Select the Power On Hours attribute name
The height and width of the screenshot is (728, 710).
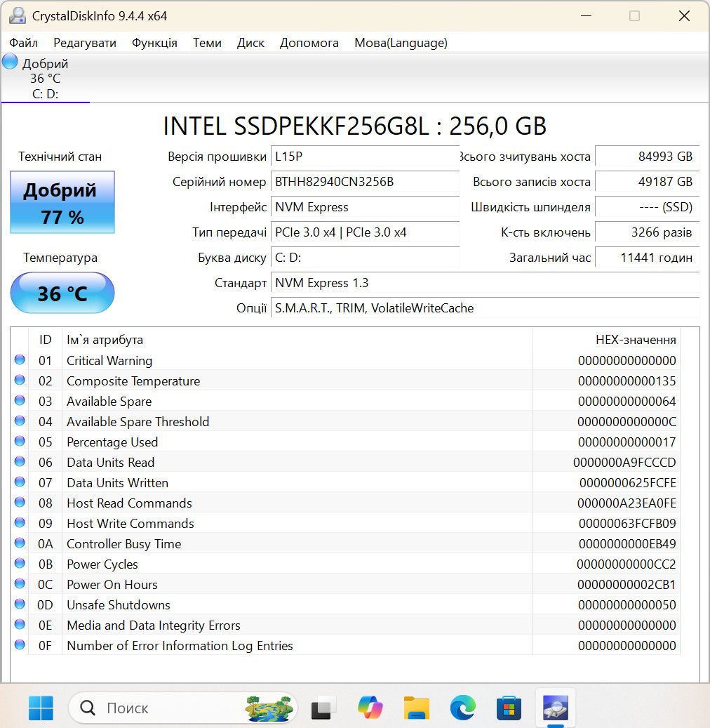tap(112, 585)
